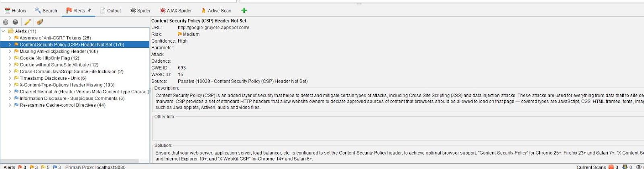Image resolution: width=644 pixels, height=169 pixels.
Task: Open the AJAX Spider tab
Action: 175,10
